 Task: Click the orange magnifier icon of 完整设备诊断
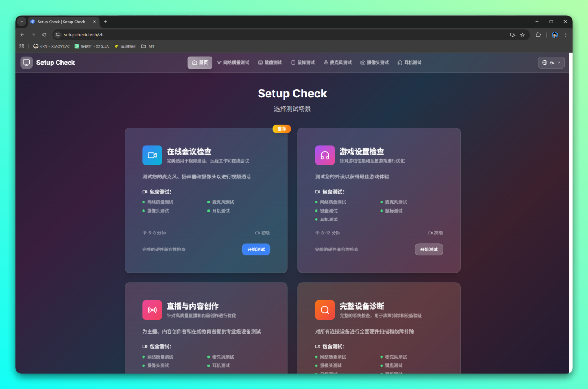tap(324, 310)
